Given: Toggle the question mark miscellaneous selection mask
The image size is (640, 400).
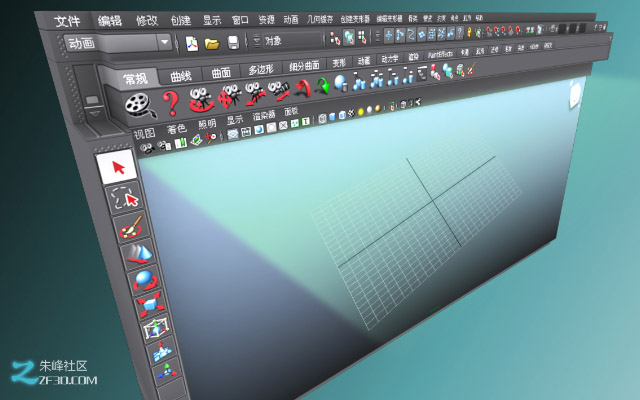Looking at the screenshot, I should point(460,32).
